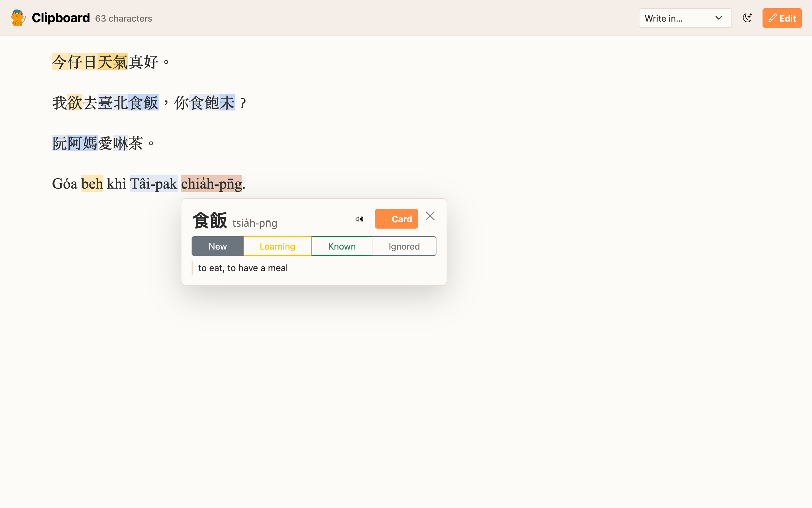Mark word status as New
The width and height of the screenshot is (812, 508).
point(217,246)
